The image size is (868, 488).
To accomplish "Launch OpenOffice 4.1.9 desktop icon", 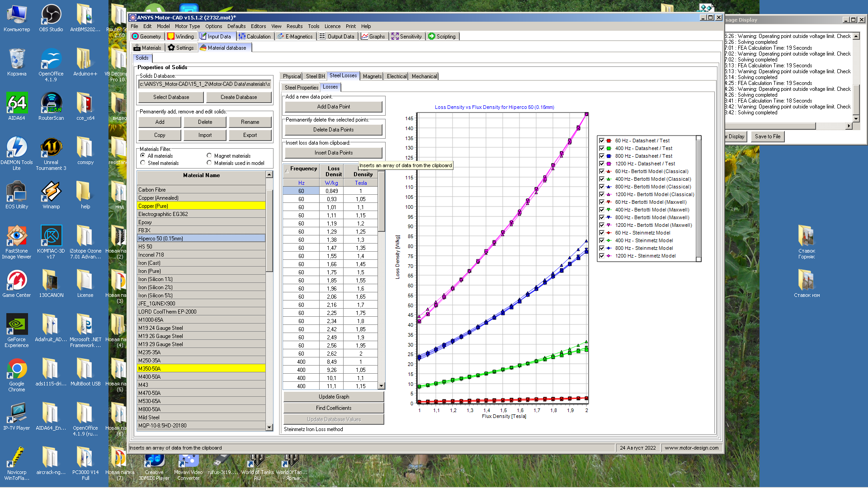I will [x=51, y=65].
